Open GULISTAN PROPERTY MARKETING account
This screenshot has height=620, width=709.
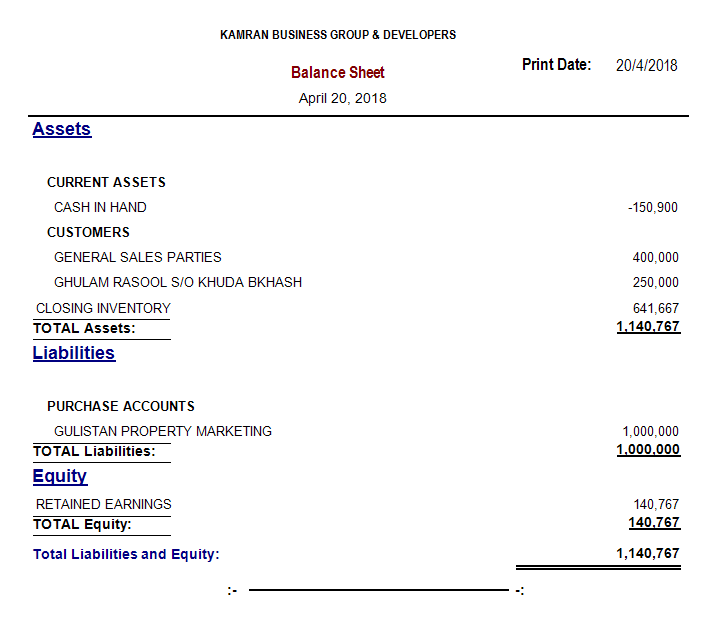[163, 431]
